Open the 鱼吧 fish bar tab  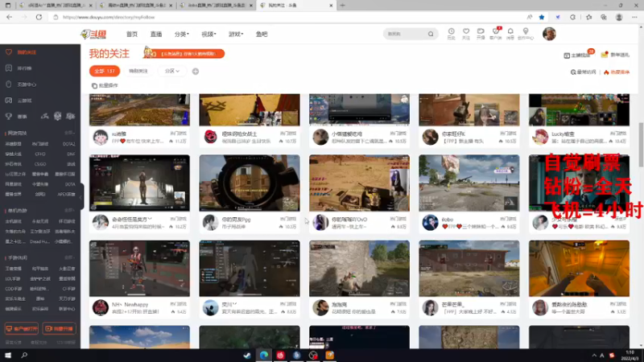click(262, 34)
